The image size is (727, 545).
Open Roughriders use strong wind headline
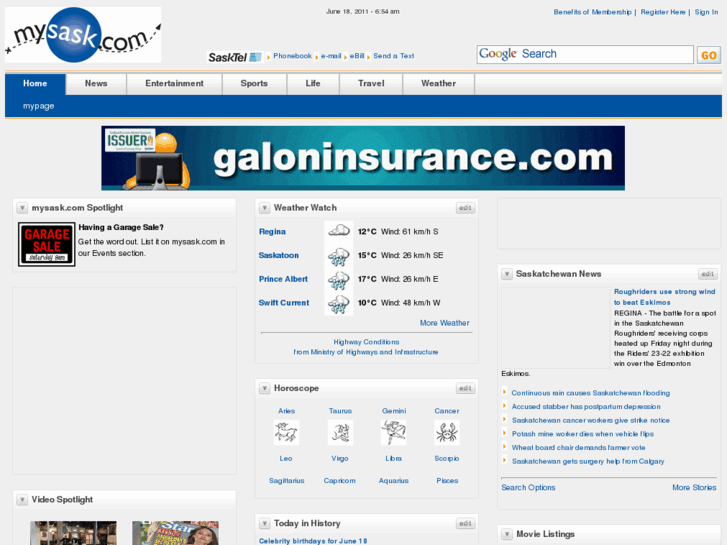click(x=664, y=297)
